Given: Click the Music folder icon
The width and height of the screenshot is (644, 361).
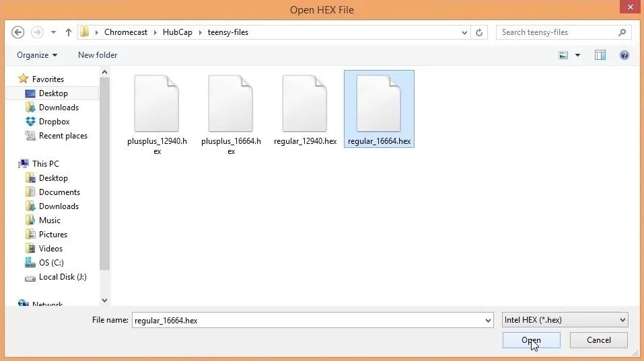Looking at the screenshot, I should 30,220.
